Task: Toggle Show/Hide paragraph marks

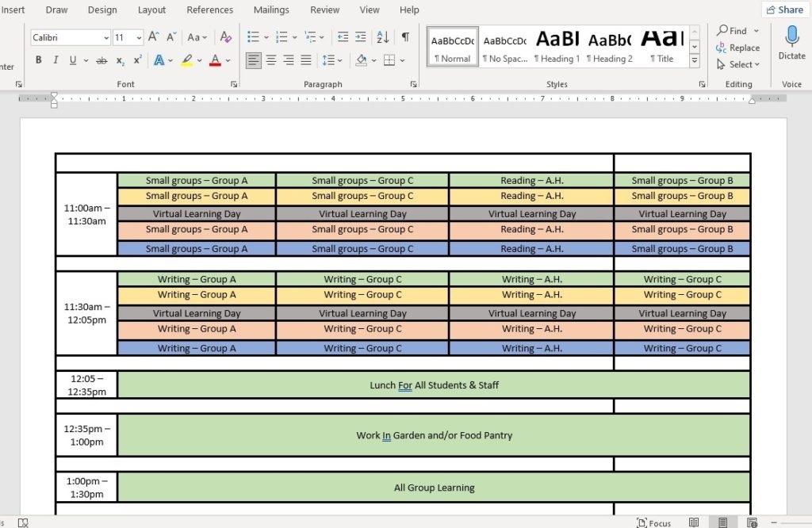Action: [x=404, y=37]
